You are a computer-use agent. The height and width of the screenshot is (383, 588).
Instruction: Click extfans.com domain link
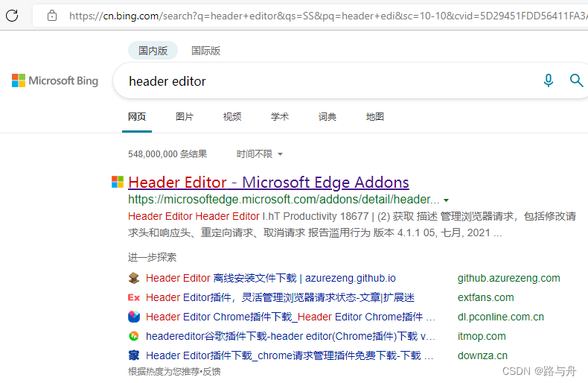(x=485, y=298)
